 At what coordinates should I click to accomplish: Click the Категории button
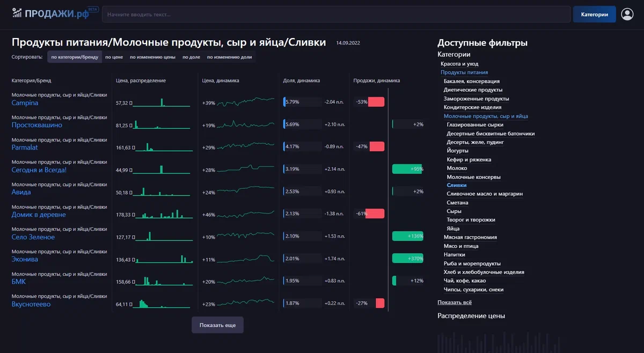(x=594, y=14)
